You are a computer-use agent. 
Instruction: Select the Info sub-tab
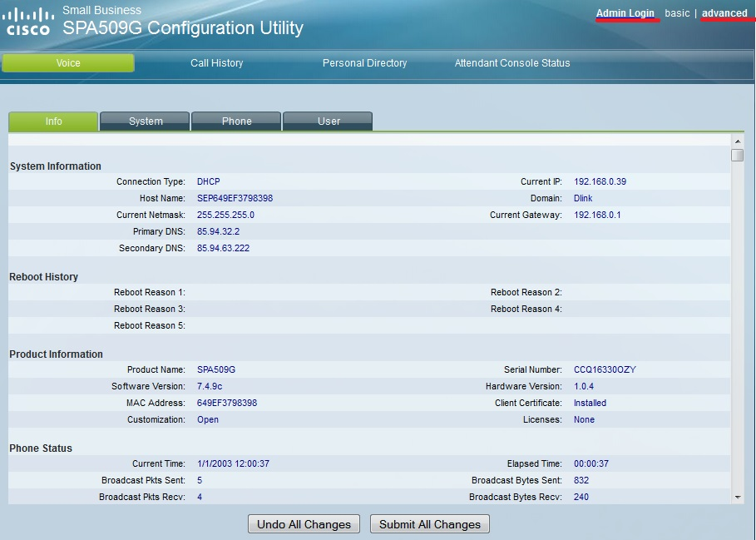53,121
